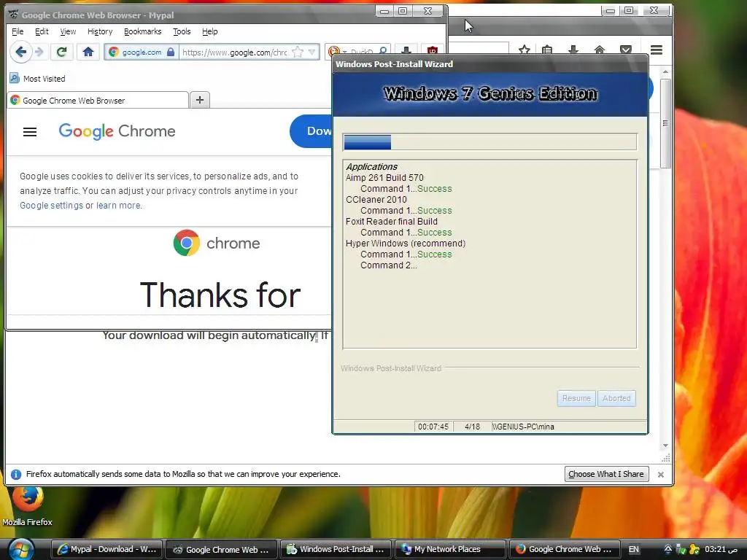Follow the Google settings link
747x560 pixels.
[x=52, y=205]
